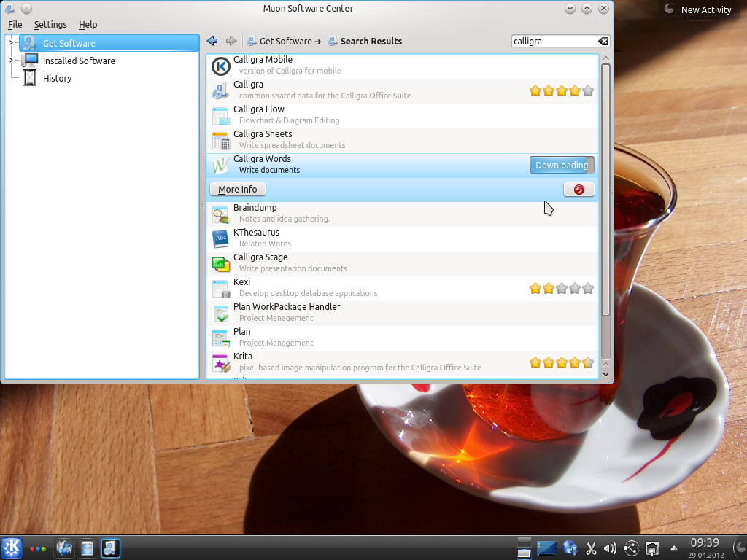747x560 pixels.
Task: Click the forward navigation arrow
Action: (231, 41)
